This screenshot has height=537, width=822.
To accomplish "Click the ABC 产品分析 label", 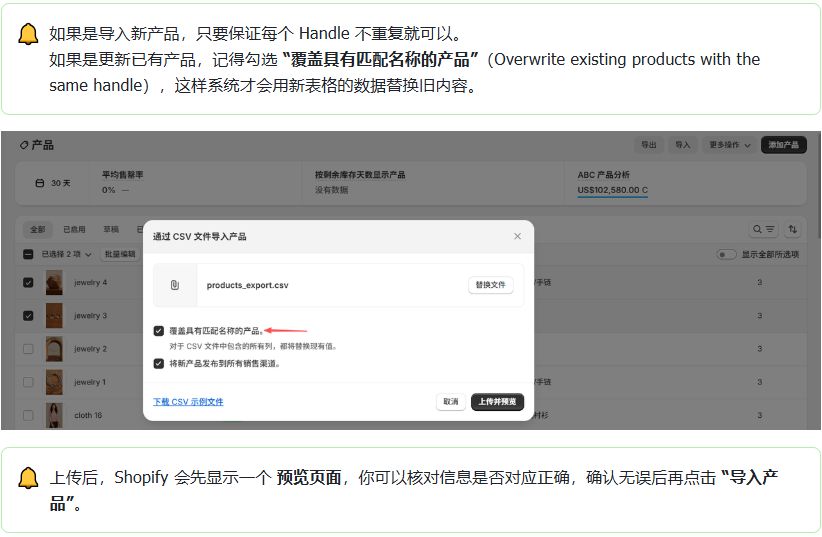I will (603, 175).
